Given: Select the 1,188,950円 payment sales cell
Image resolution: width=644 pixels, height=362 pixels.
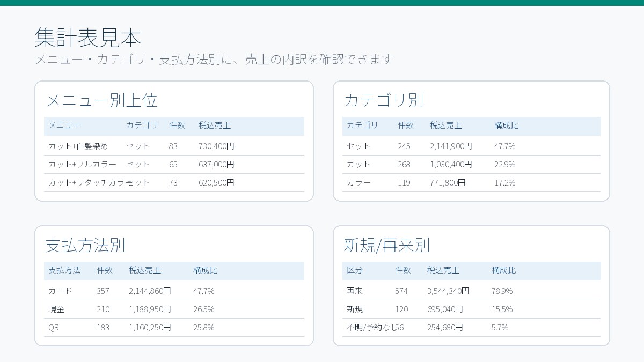Looking at the screenshot, I should click(x=150, y=309).
